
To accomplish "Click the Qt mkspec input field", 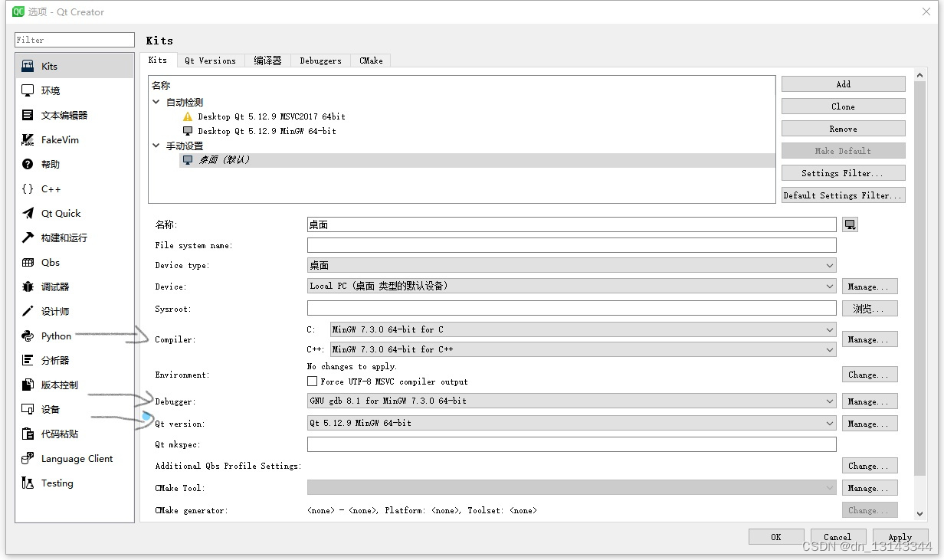I will click(572, 444).
